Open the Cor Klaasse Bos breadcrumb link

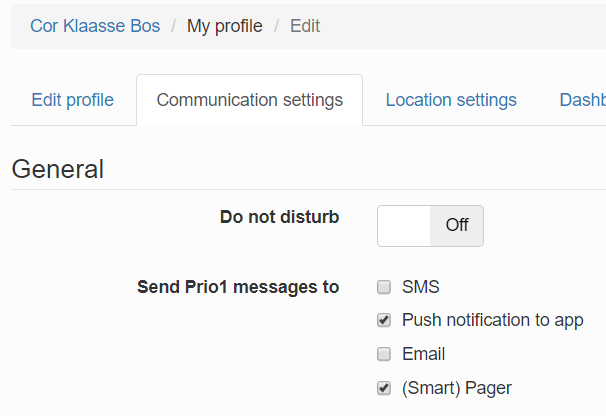(x=95, y=26)
